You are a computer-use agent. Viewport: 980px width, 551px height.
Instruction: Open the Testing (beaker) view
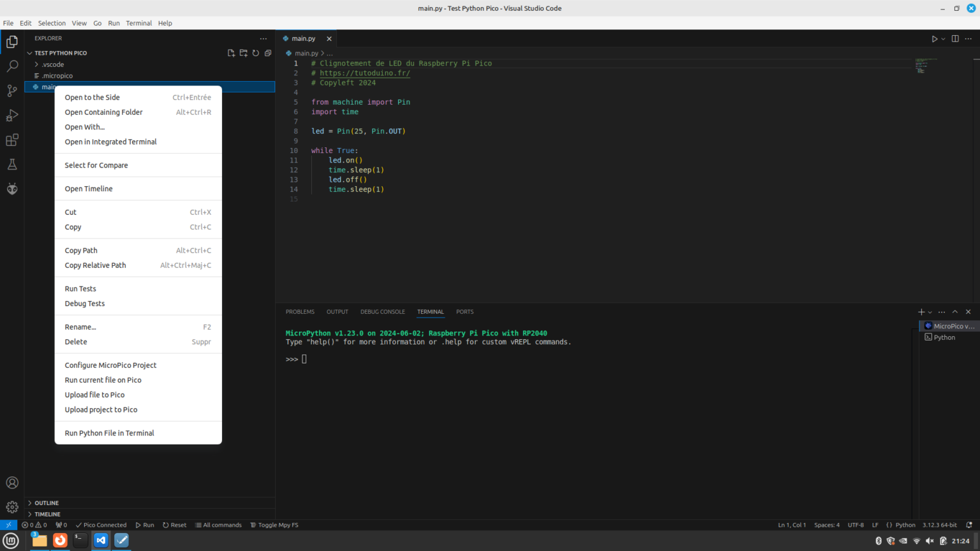[x=11, y=164]
